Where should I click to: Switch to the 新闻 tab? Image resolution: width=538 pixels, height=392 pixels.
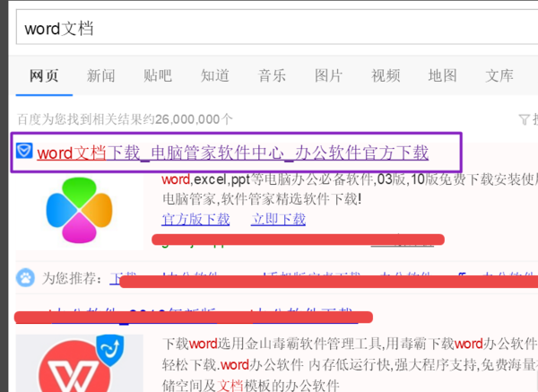pos(100,75)
